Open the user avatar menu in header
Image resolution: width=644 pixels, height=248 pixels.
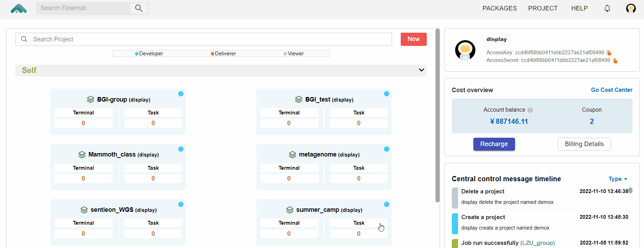(x=631, y=8)
